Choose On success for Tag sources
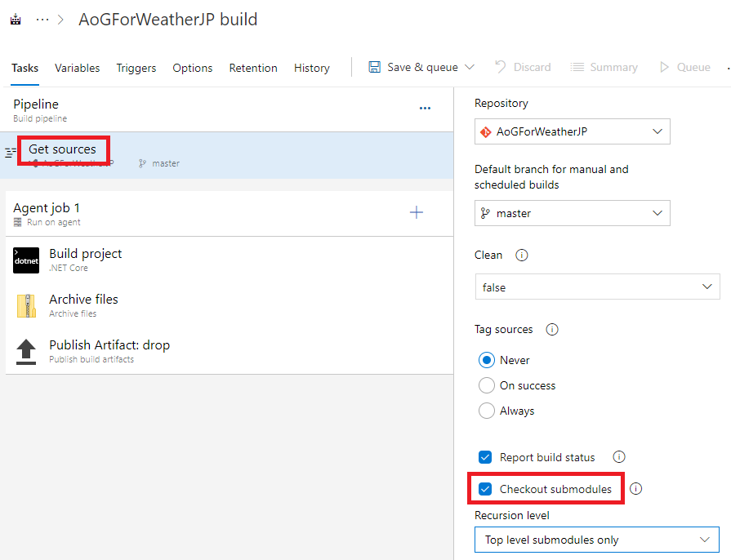This screenshot has width=731, height=560. [x=486, y=385]
